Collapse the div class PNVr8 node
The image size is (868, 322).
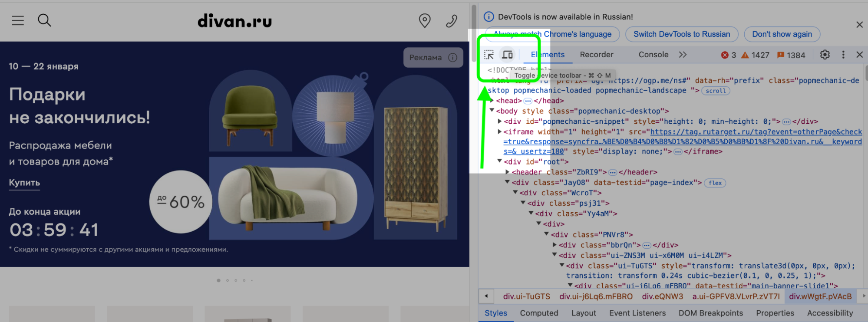coord(547,234)
